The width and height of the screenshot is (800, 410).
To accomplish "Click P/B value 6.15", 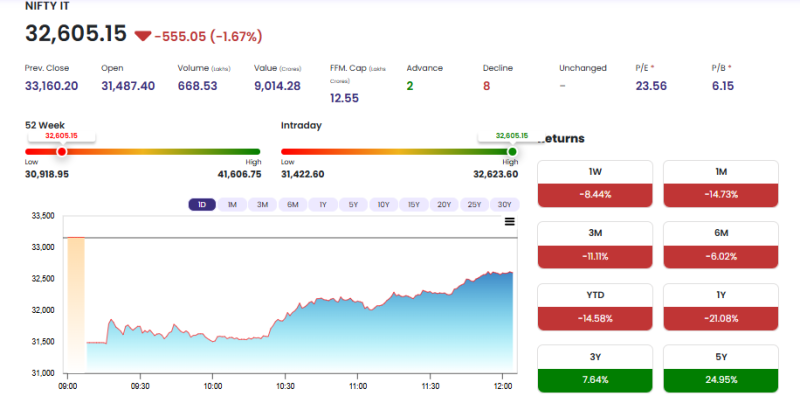I will [723, 86].
